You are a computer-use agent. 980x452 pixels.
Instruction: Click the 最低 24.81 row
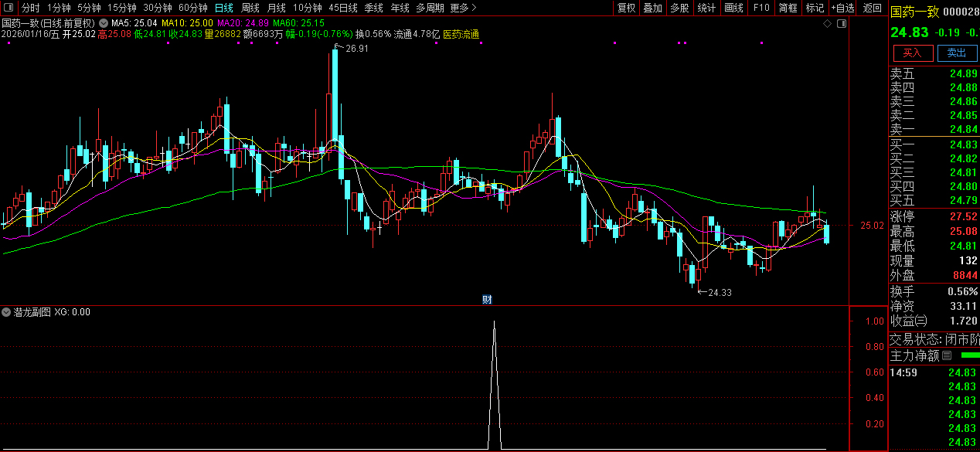pos(934,246)
